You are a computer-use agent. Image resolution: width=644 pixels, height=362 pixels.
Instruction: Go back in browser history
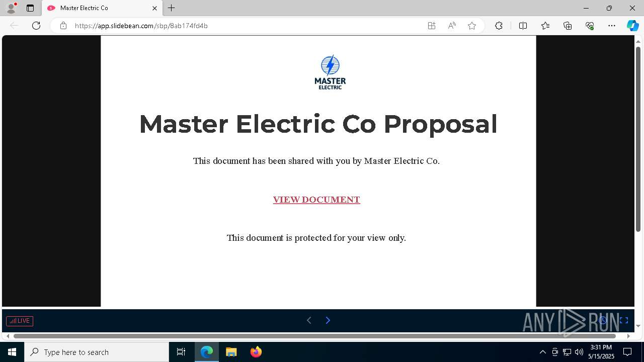pos(14,26)
